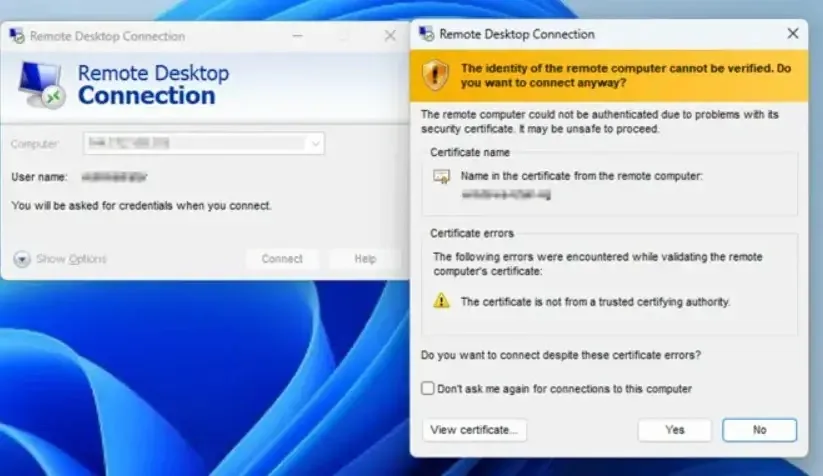Expand Show Options in main window
Viewport: 823px width, 476px height.
(x=60, y=259)
